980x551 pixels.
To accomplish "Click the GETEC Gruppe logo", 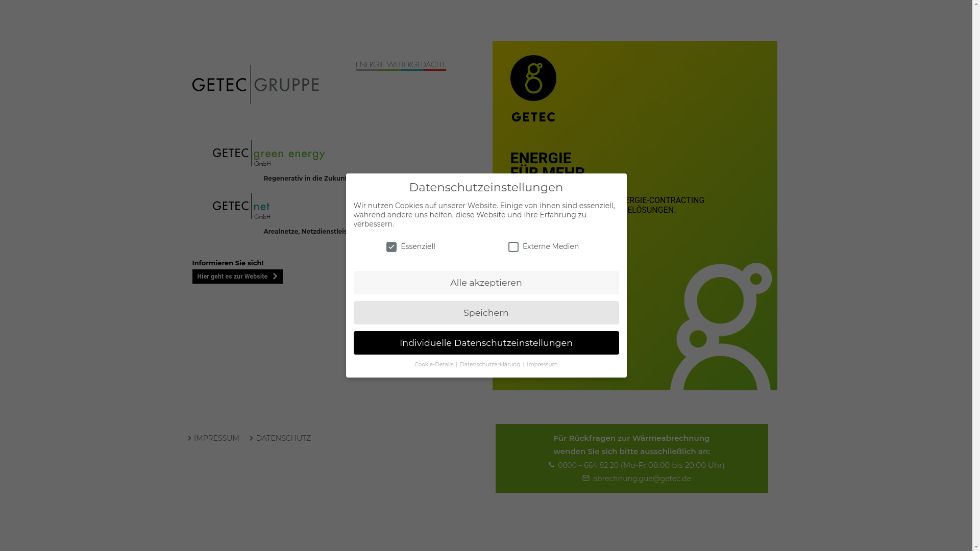I will coord(256,85).
